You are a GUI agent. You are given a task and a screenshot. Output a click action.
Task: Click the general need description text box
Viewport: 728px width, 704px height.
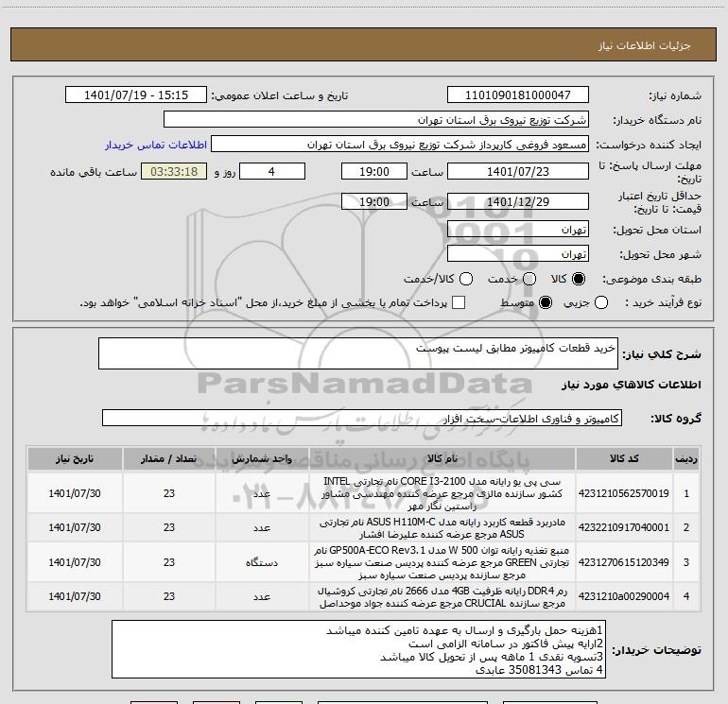click(358, 353)
